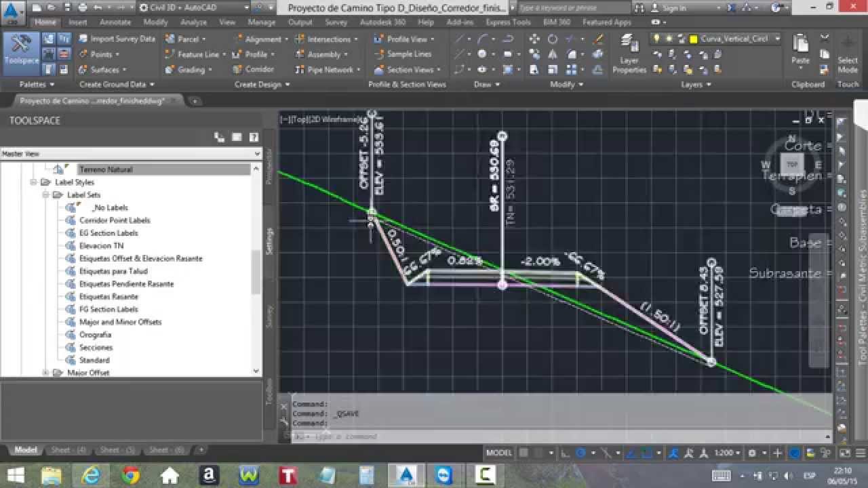Open the Annotate ribbon tab

click(115, 22)
